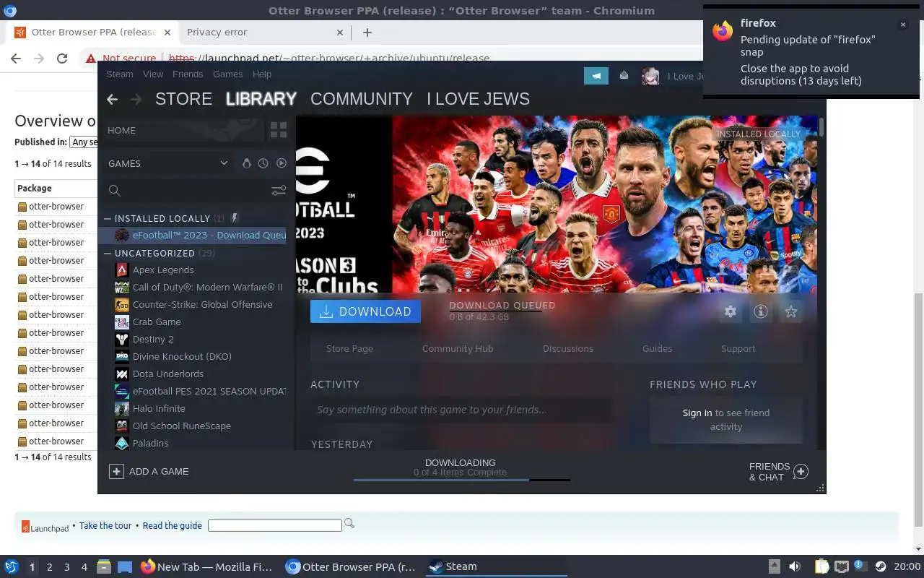
Task: Open eFootball Store Page link
Action: click(x=349, y=348)
